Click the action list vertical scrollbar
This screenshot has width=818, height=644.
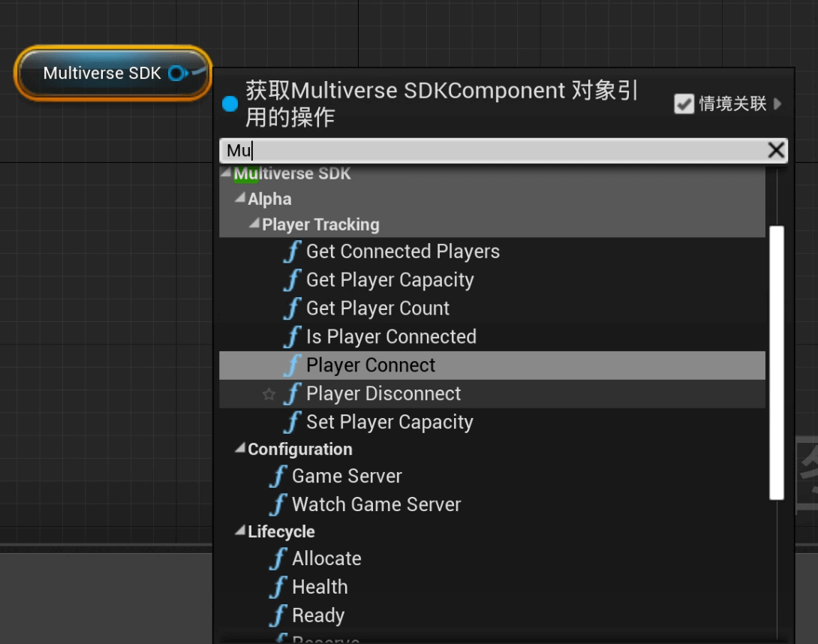tap(777, 363)
